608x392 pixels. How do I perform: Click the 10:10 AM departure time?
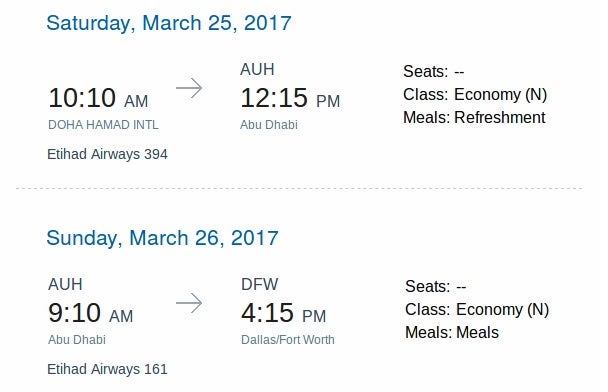click(x=98, y=98)
